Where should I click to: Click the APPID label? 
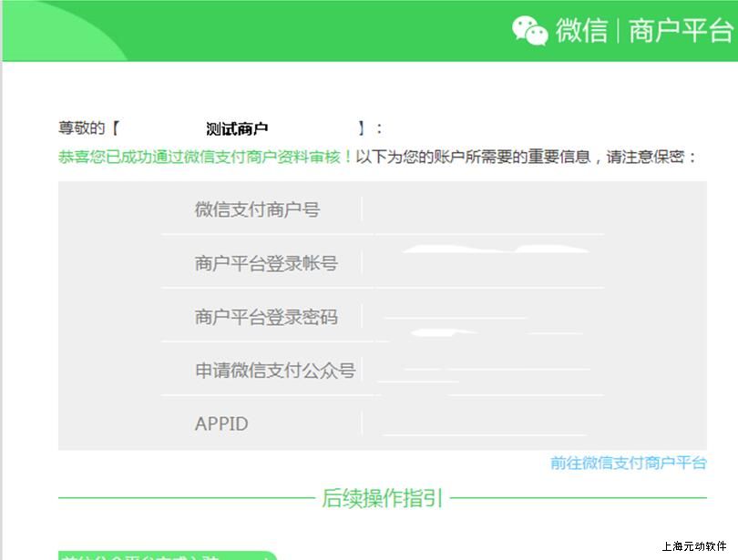[221, 423]
